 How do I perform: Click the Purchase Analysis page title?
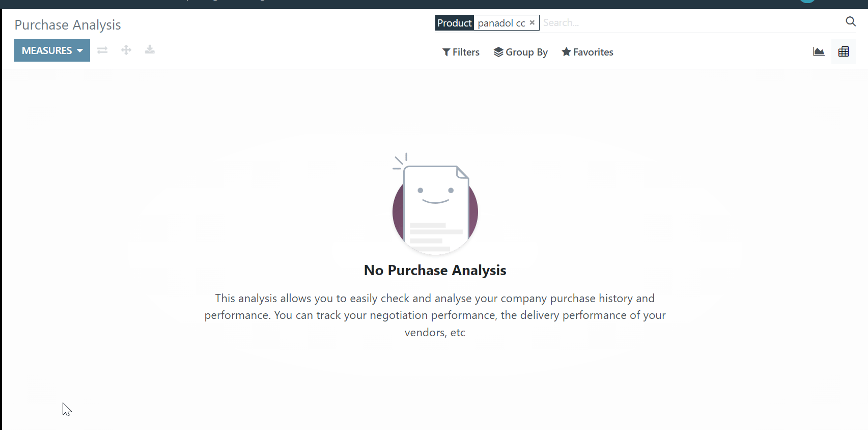(68, 24)
